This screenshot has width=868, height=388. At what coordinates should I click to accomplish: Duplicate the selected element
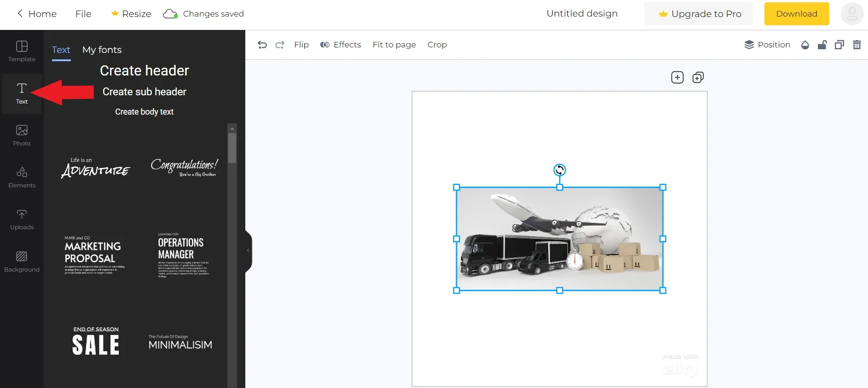(x=839, y=45)
